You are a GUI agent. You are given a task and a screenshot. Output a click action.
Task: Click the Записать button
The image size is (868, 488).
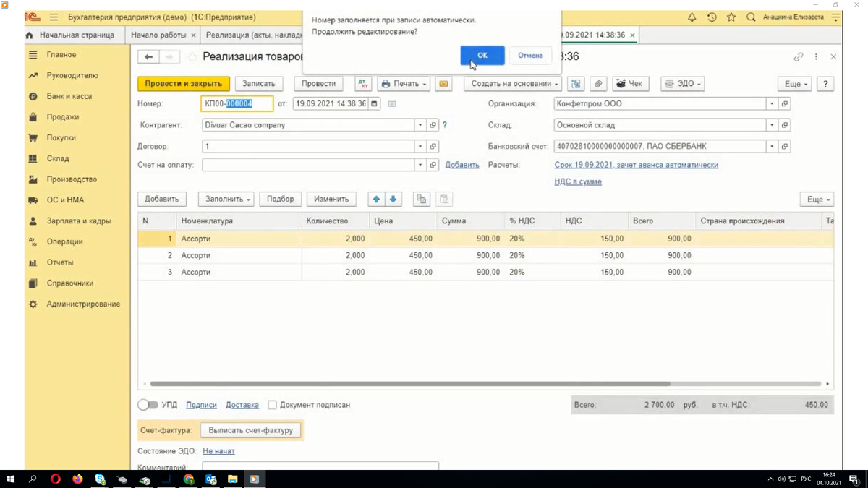259,84
